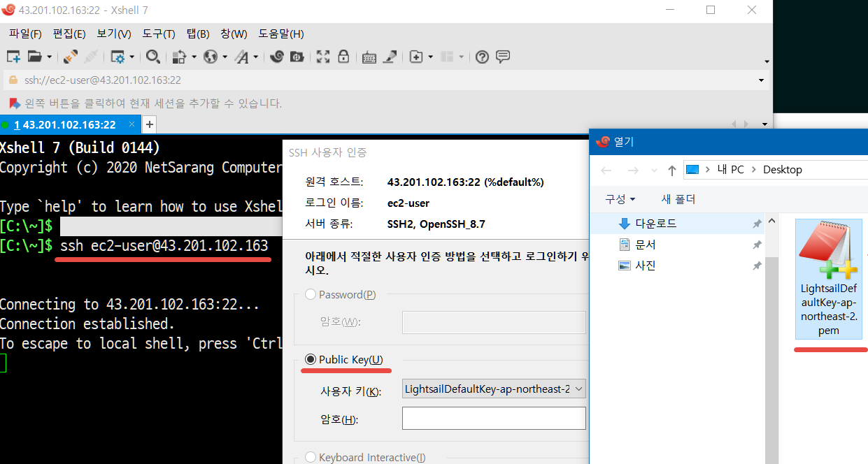868x464 pixels.
Task: Open the 도구(T) menu
Action: [159, 34]
